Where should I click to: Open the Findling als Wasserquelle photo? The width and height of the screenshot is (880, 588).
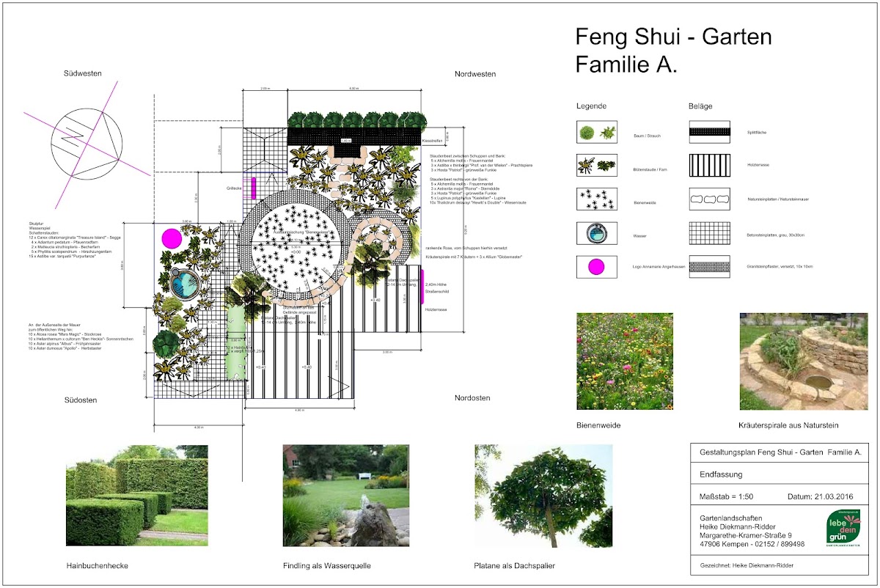(345, 496)
